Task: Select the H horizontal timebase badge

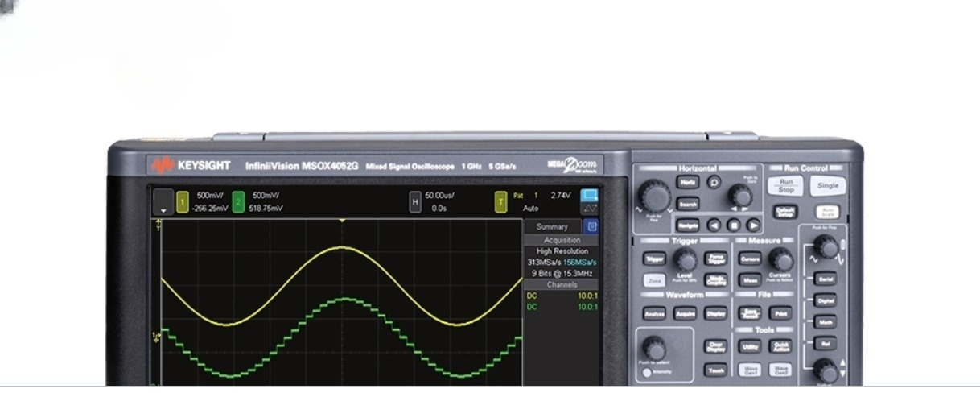Action: point(415,201)
